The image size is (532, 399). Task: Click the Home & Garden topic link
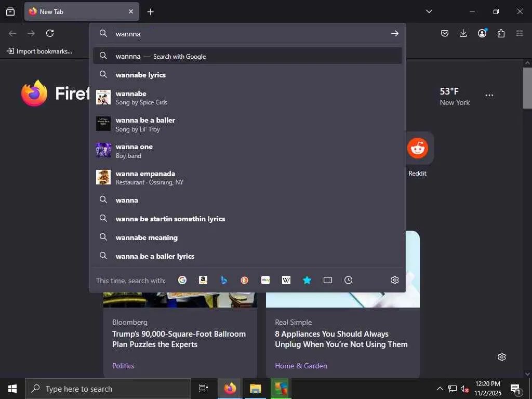coord(301,366)
